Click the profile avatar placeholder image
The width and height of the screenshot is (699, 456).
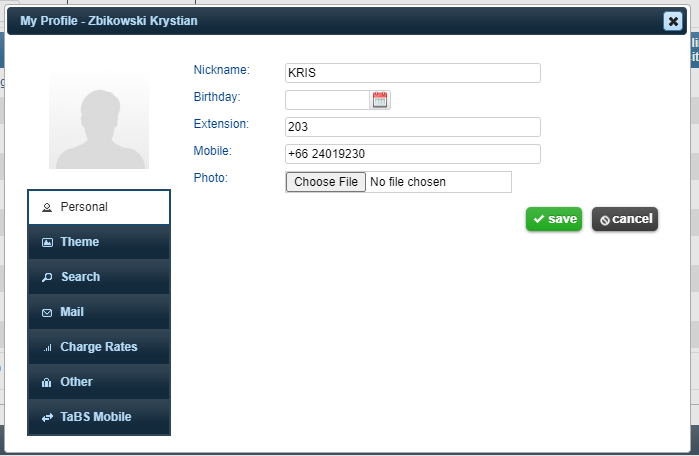[99, 121]
